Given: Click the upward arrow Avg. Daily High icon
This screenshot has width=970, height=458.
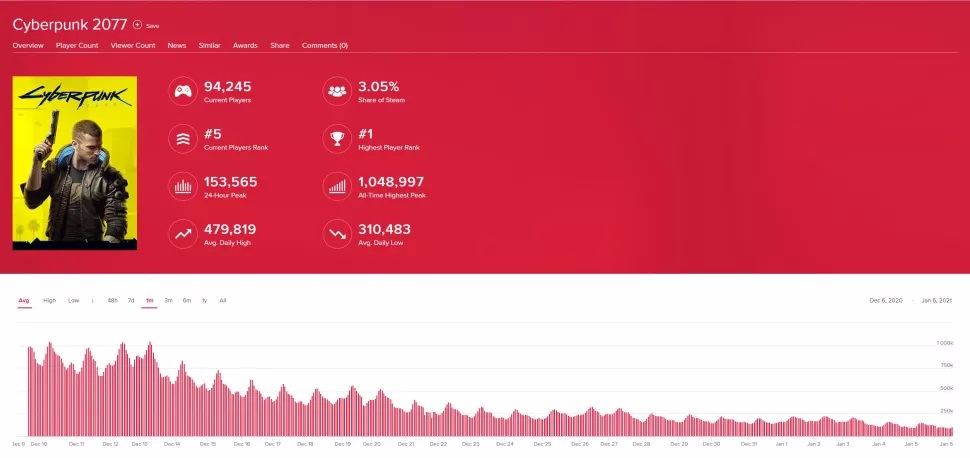Looking at the screenshot, I should click(x=182, y=234).
